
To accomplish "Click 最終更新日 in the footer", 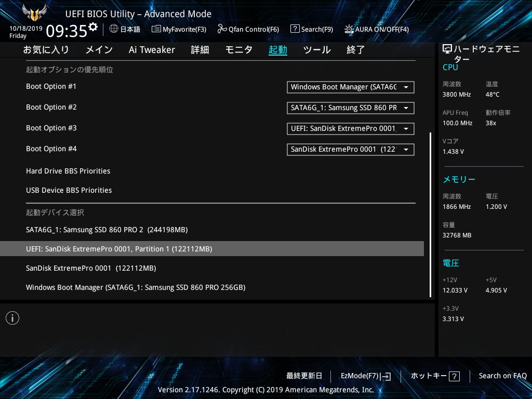I will coord(304,376).
